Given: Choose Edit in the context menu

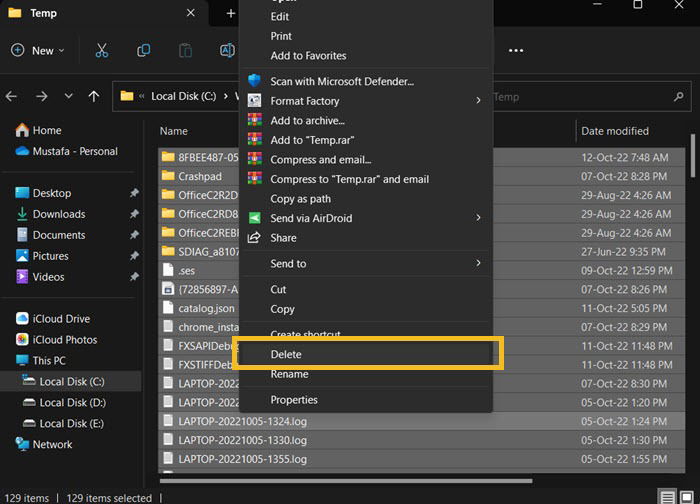Looking at the screenshot, I should pos(366,17).
